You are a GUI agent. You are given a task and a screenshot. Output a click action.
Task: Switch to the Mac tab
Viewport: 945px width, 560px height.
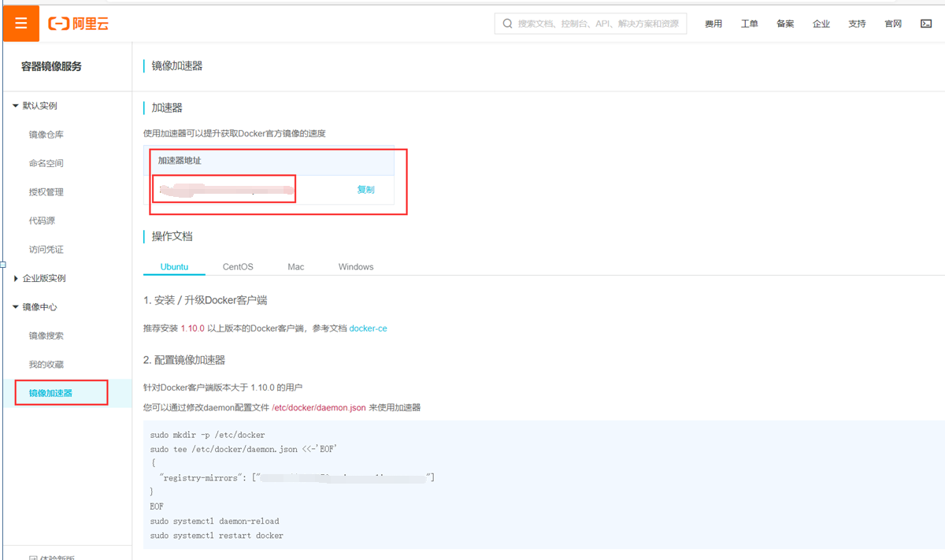pos(296,267)
